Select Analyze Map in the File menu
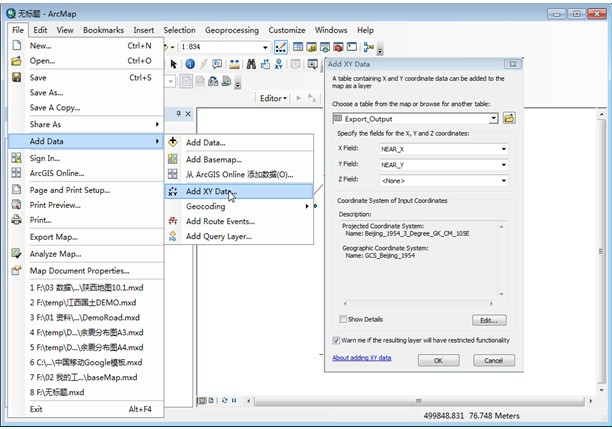 (85, 254)
